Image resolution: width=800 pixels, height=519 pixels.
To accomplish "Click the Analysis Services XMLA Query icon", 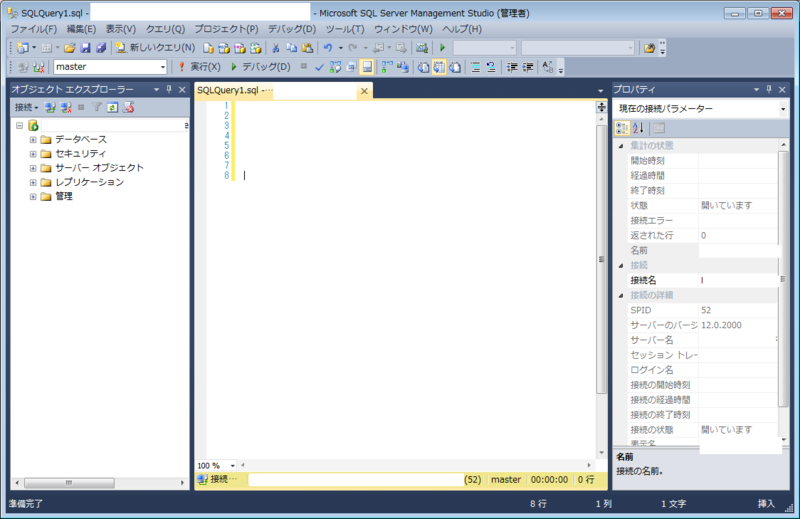I will (256, 48).
